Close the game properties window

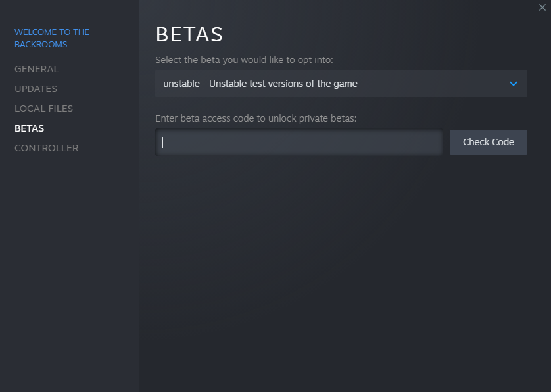coord(542,7)
